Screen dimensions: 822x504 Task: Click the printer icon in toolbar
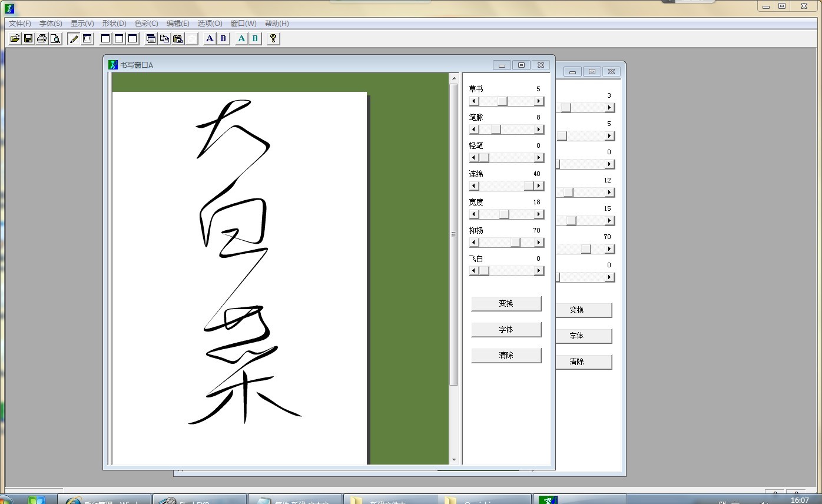click(x=42, y=39)
